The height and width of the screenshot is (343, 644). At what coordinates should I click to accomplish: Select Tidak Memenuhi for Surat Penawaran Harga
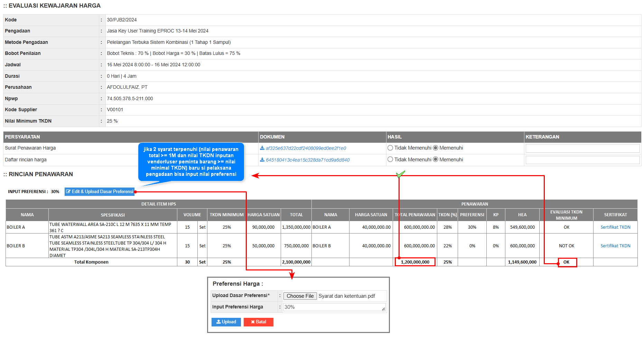click(390, 148)
